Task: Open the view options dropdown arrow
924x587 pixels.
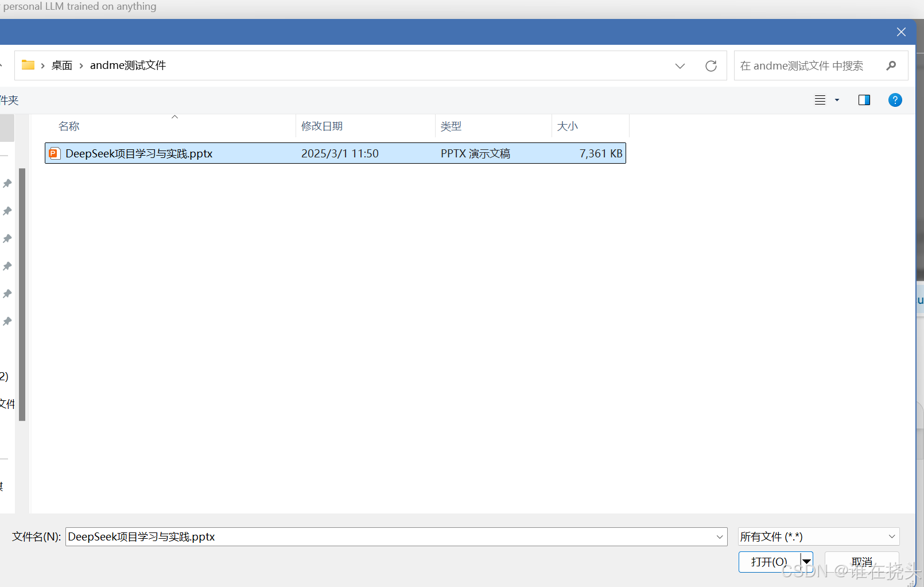Action: 837,100
